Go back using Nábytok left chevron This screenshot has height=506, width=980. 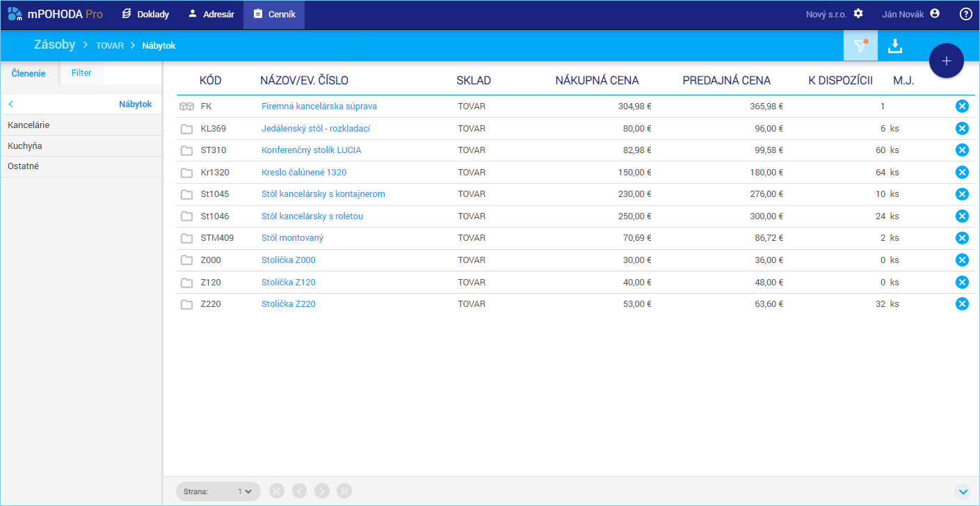(11, 104)
